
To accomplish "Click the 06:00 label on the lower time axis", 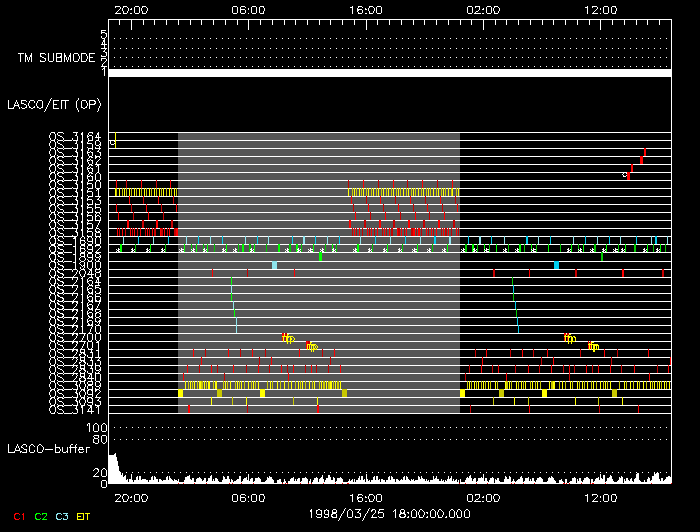I will point(248,498).
